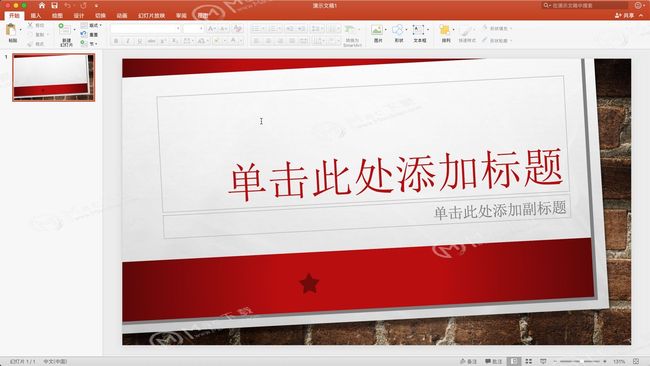
Task: Click the Shape Outline button
Action: tap(496, 40)
